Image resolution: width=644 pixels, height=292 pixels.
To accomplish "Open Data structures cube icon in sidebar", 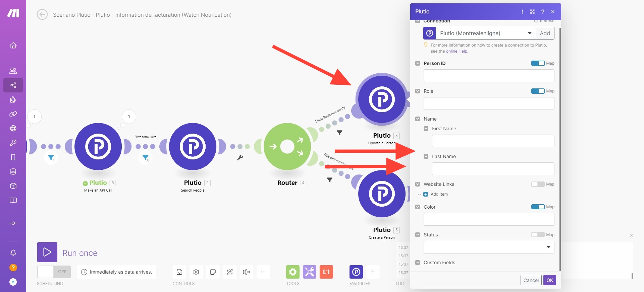I will (13, 186).
